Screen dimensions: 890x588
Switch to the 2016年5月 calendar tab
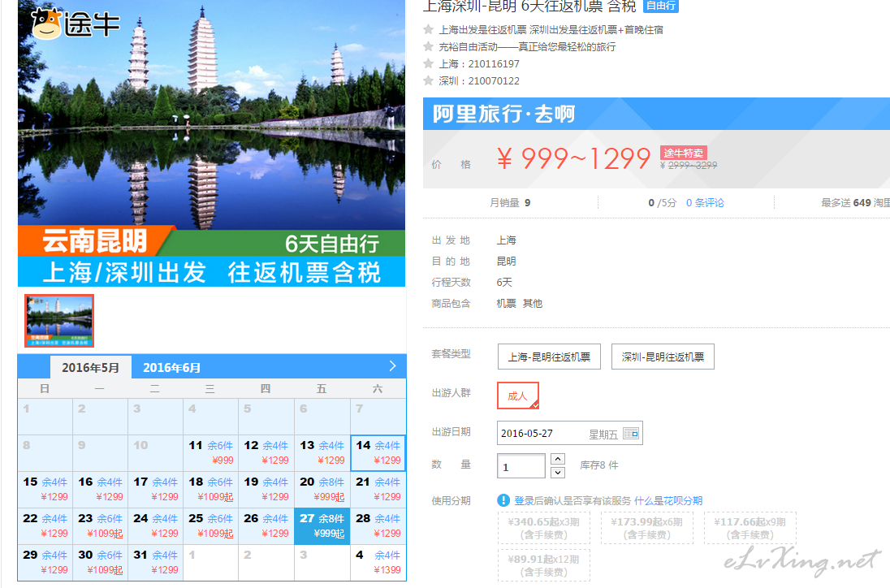(91, 367)
